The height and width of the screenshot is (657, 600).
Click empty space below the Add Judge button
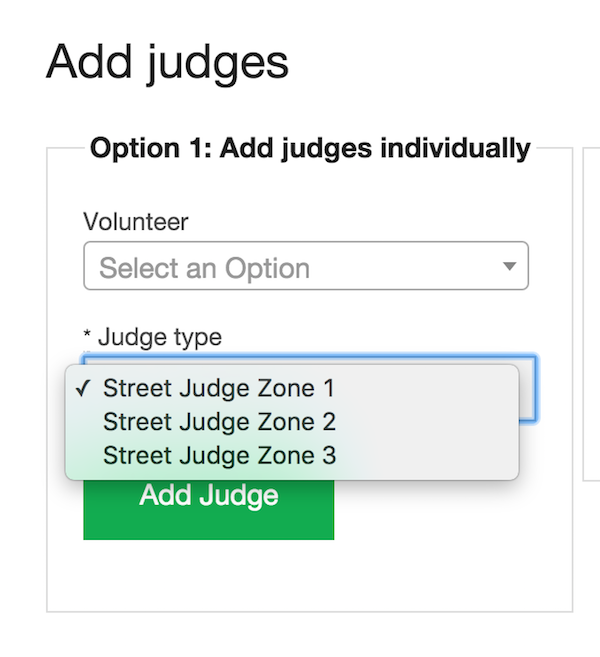pyautogui.click(x=208, y=575)
